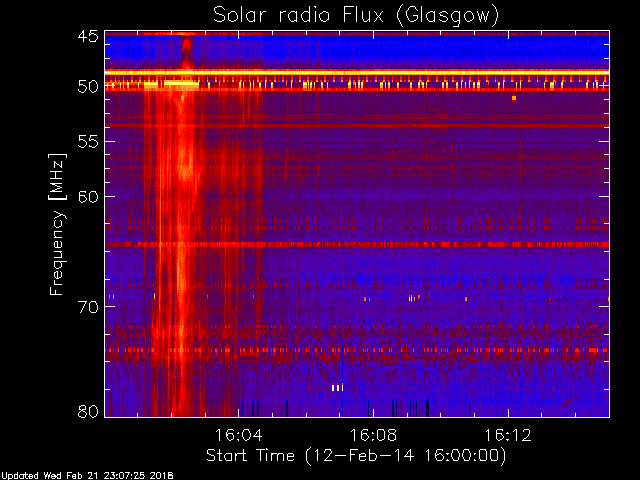Click the orange spot near 16:12 at 51 MHz
The width and height of the screenshot is (640, 480).
[514, 98]
